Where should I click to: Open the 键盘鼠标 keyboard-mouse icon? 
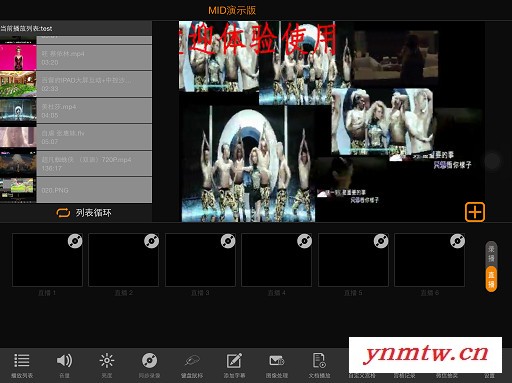192,361
